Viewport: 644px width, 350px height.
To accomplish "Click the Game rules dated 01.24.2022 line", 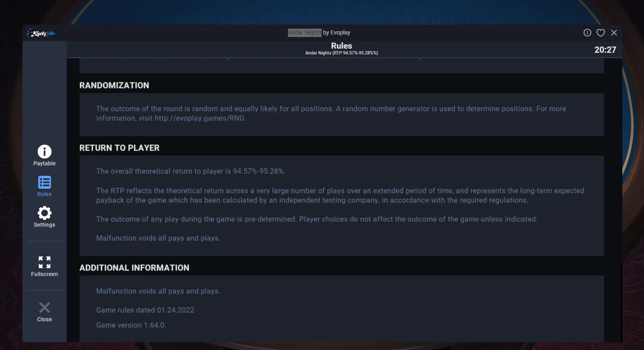I will tap(145, 310).
